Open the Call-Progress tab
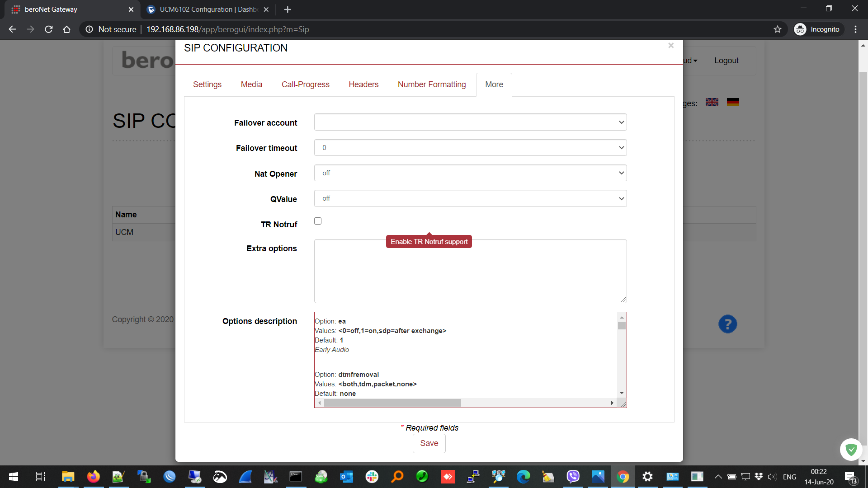Viewport: 868px width, 488px height. (305, 84)
